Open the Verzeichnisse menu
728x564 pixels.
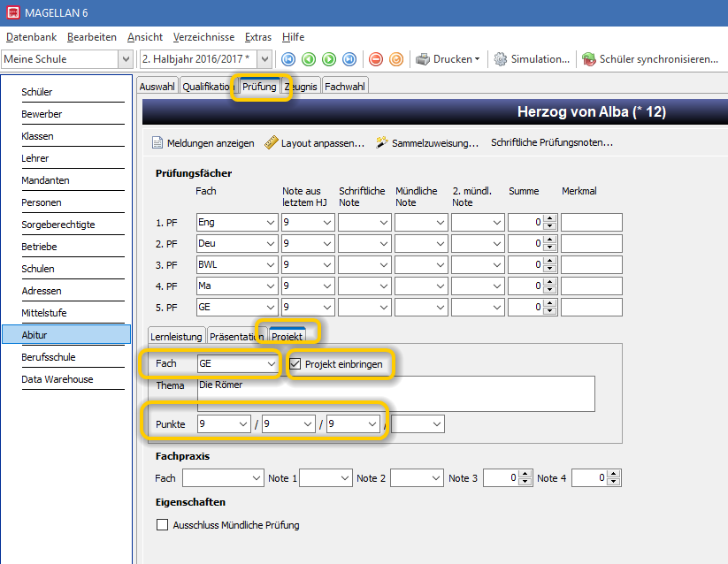(203, 37)
